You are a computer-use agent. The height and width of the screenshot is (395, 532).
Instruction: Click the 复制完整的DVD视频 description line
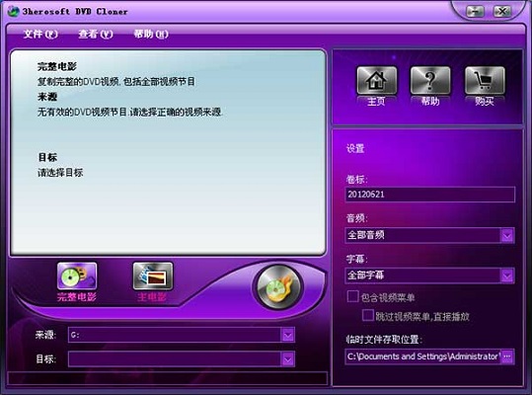tap(116, 81)
